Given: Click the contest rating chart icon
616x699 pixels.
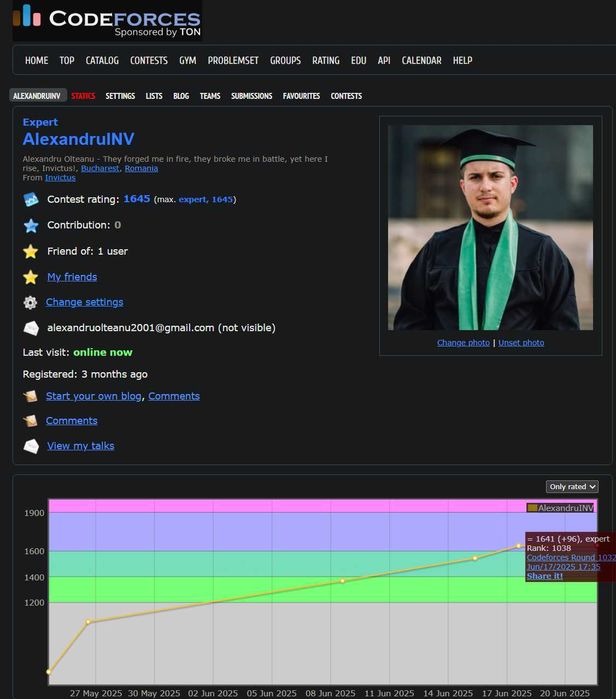Looking at the screenshot, I should pyautogui.click(x=31, y=199).
